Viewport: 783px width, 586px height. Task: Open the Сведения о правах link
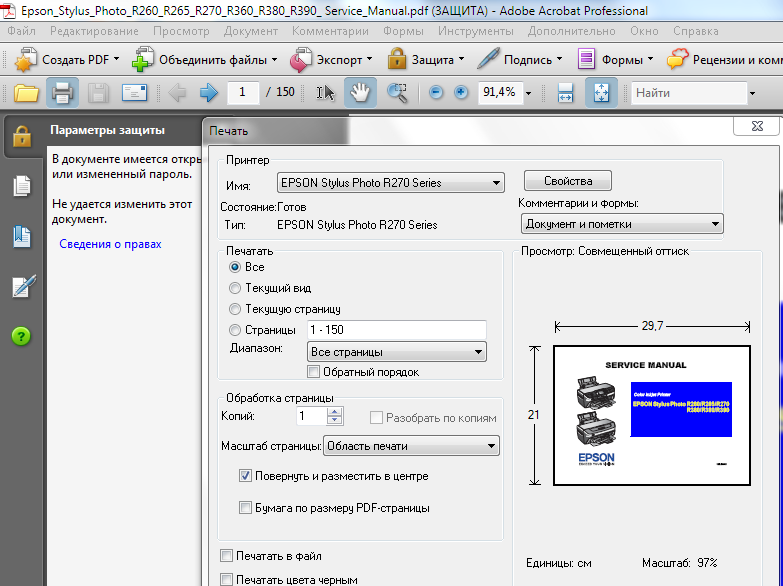click(x=110, y=244)
